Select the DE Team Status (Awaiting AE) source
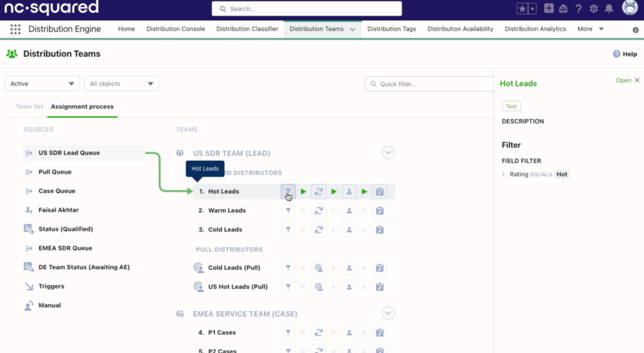 tap(84, 267)
